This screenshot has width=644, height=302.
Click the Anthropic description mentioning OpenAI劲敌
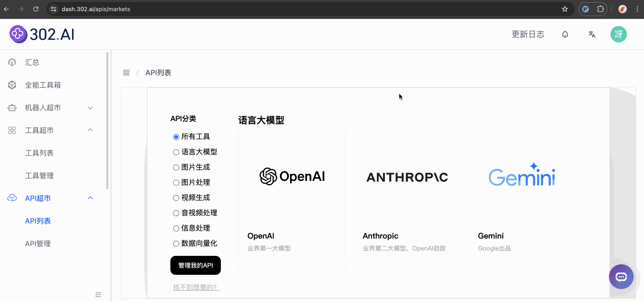pos(404,248)
